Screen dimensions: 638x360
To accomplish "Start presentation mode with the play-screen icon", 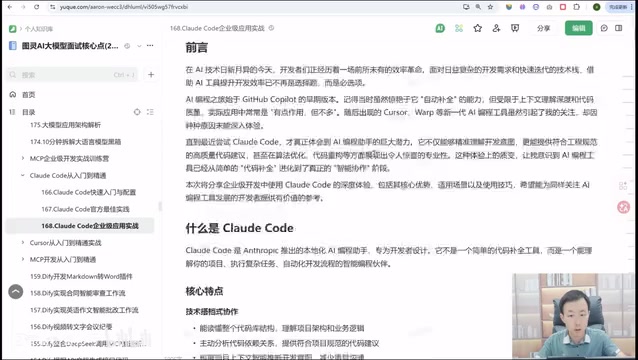I will (x=515, y=28).
